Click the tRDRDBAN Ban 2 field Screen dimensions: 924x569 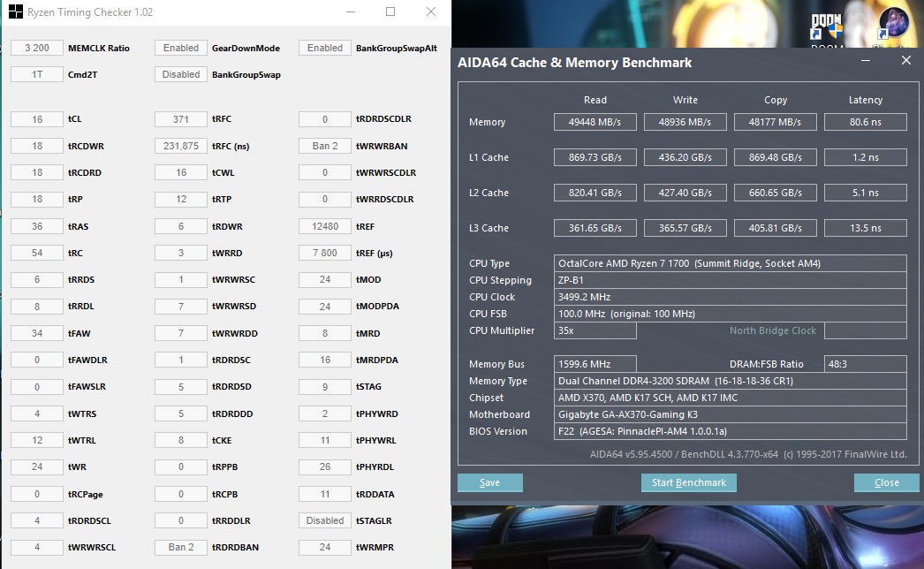pos(181,547)
